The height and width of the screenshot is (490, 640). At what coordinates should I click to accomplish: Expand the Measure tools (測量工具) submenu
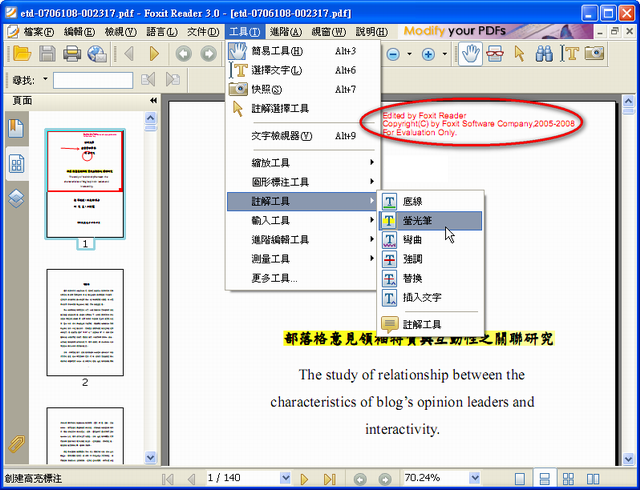pyautogui.click(x=300, y=258)
